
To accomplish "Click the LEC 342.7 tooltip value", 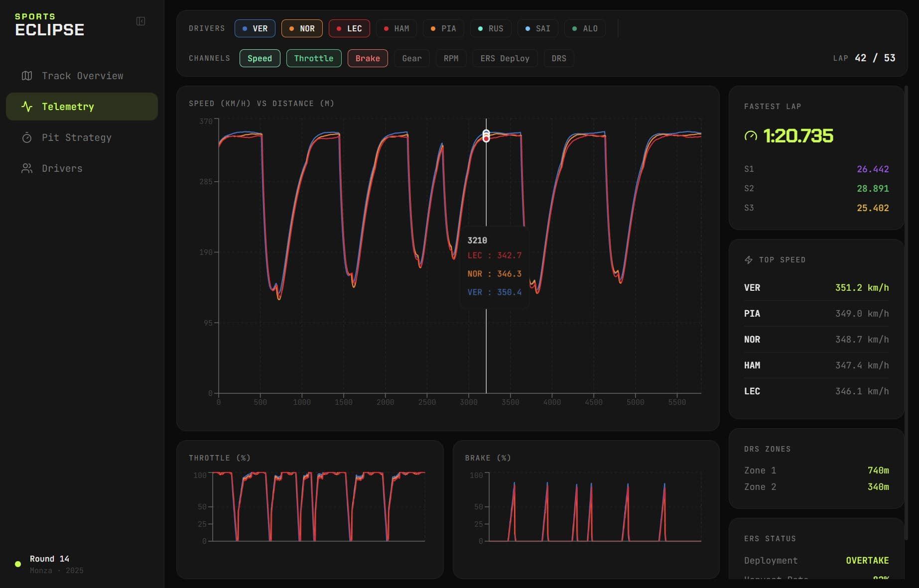I will point(494,255).
